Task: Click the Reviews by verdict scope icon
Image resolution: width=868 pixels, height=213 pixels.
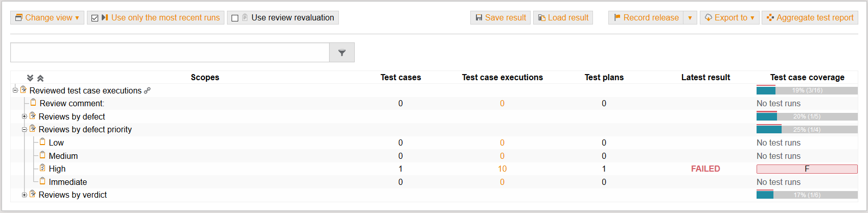Action: pyautogui.click(x=33, y=194)
